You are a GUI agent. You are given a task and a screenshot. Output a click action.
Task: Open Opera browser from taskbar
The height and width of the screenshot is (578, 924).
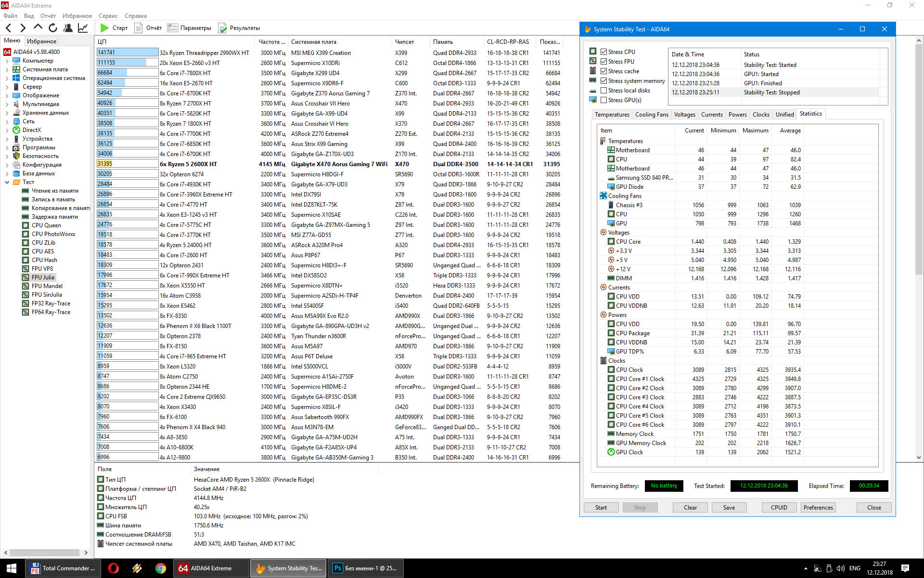click(x=114, y=568)
